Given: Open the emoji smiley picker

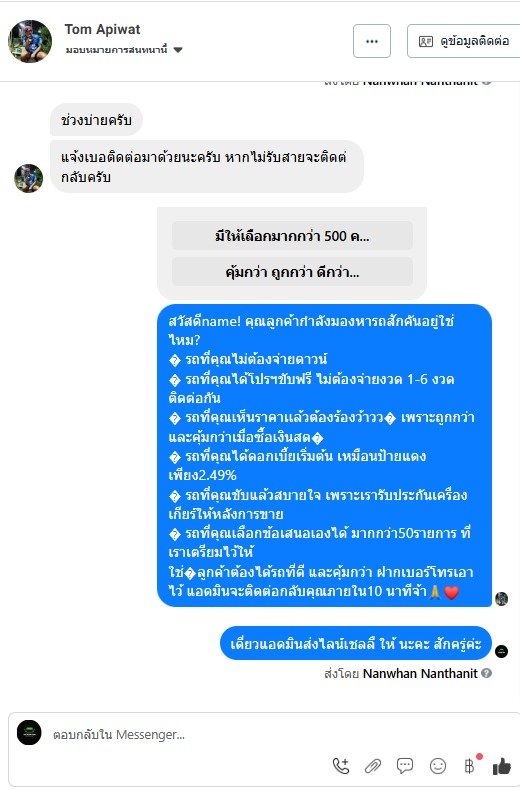Looking at the screenshot, I should pyautogui.click(x=438, y=766).
